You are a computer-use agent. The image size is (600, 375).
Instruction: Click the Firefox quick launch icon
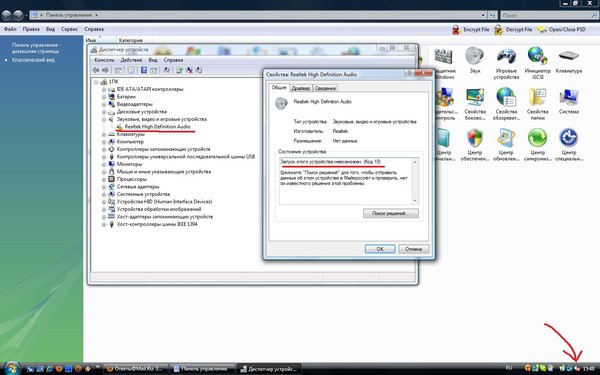pyautogui.click(x=59, y=369)
